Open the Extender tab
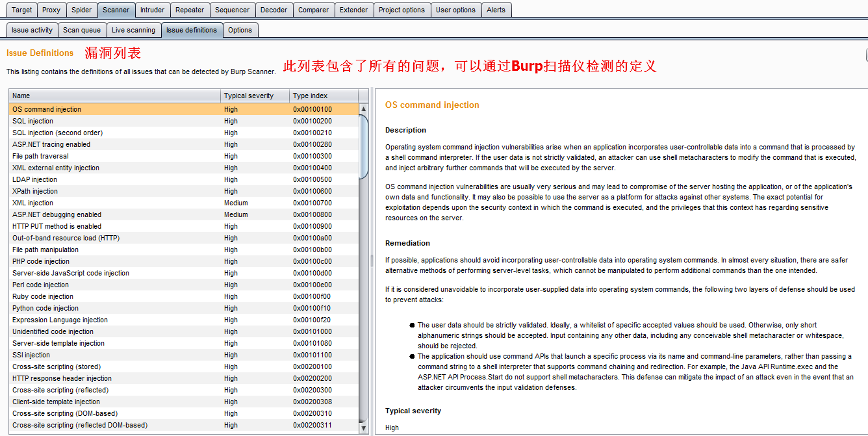868x436 pixels. pyautogui.click(x=354, y=10)
